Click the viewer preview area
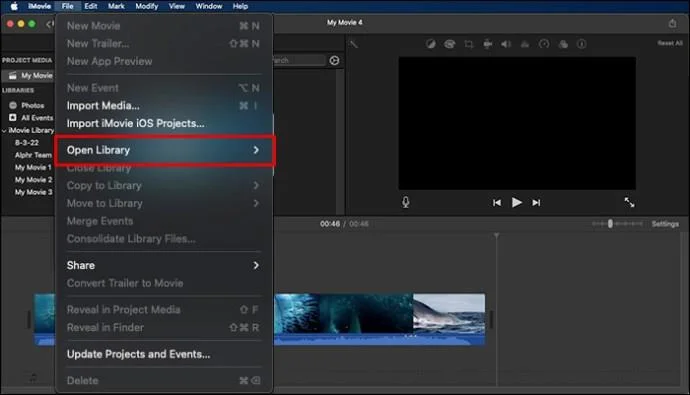 (x=517, y=123)
